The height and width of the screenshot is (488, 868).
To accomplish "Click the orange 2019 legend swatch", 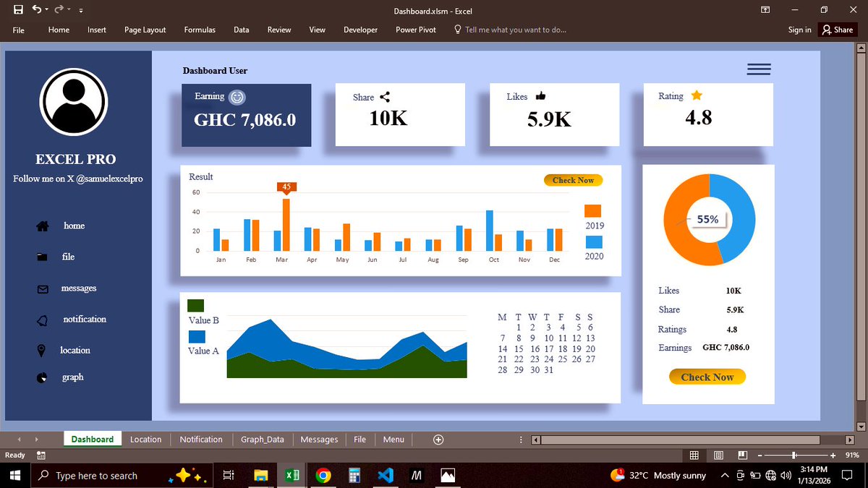I will click(593, 211).
